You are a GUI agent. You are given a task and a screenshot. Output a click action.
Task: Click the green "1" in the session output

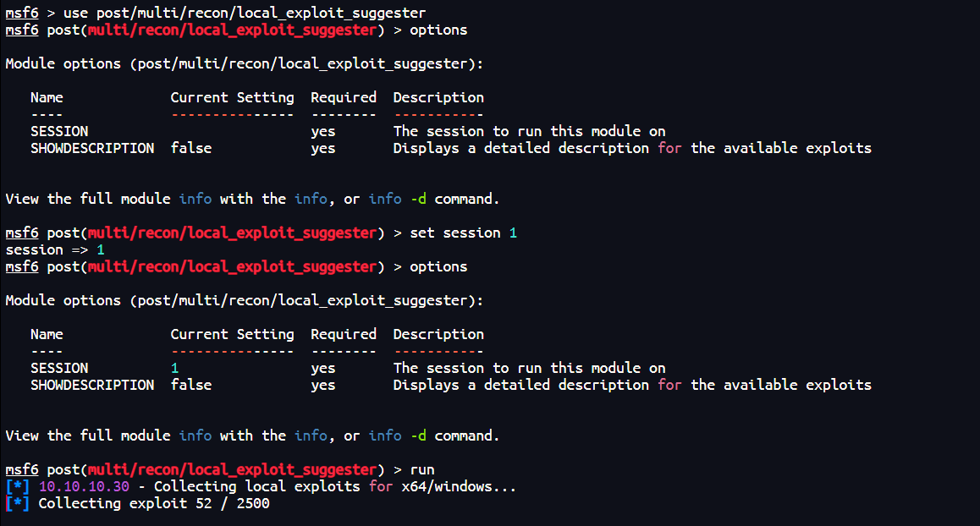coord(100,250)
